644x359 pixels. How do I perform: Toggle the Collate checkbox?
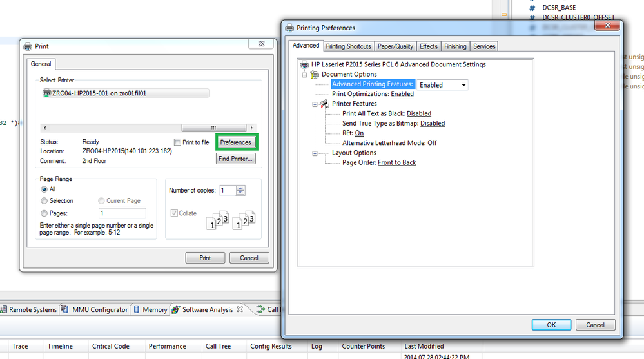(x=174, y=213)
